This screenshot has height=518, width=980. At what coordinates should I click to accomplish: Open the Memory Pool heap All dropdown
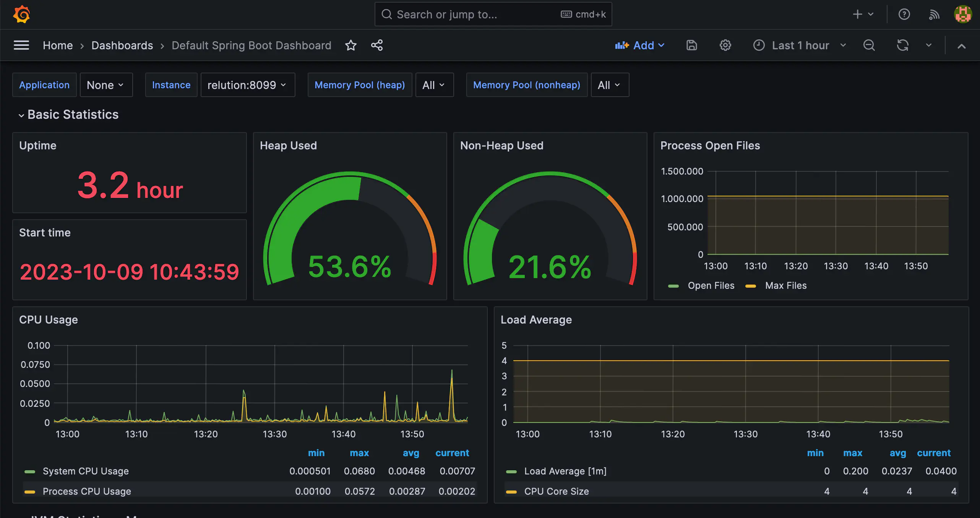(x=434, y=85)
